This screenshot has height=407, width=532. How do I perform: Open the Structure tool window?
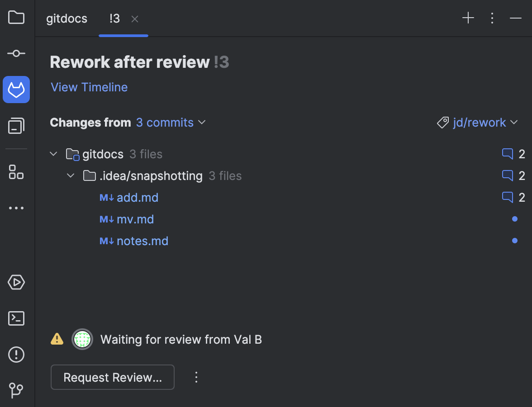point(16,172)
